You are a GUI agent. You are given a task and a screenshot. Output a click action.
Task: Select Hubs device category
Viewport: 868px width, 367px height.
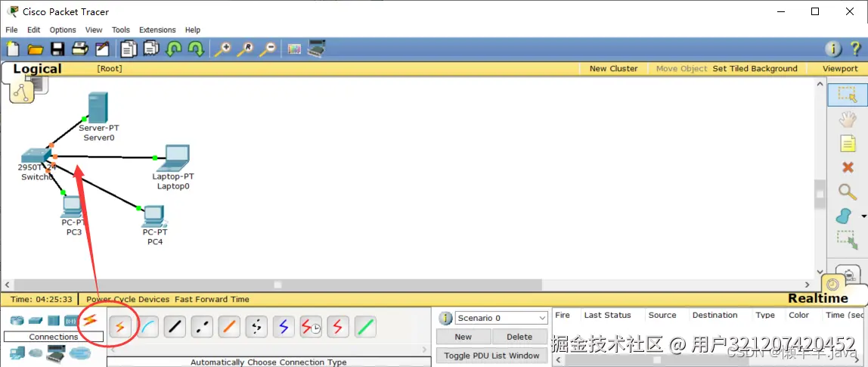(x=53, y=320)
